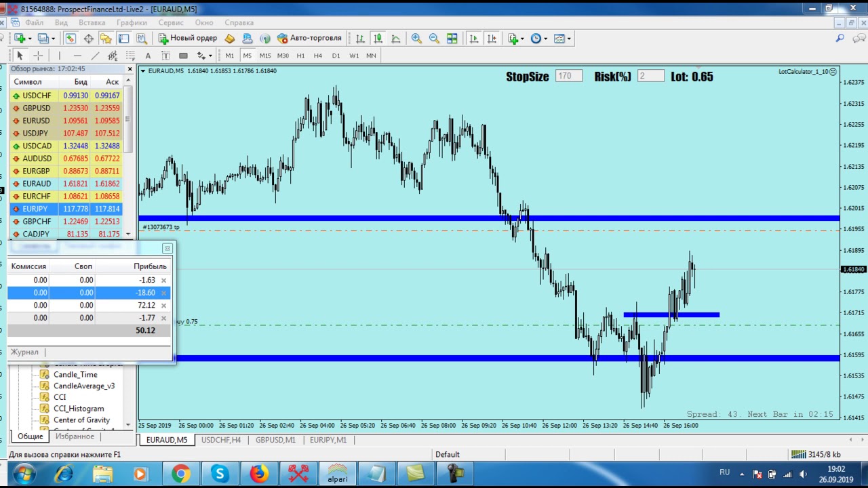
Task: Open Skype from the taskbar
Action: pyautogui.click(x=220, y=474)
